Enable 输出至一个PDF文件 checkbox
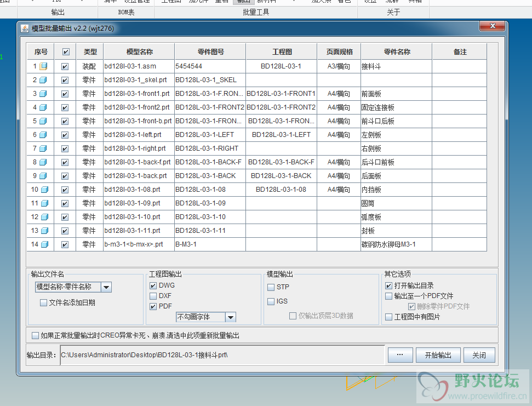 (x=389, y=296)
